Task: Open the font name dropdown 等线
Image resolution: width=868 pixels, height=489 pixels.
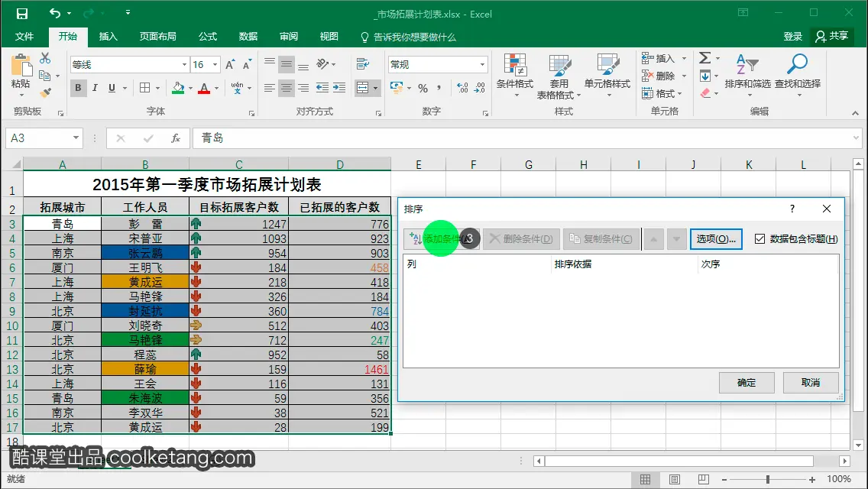Action: point(184,65)
